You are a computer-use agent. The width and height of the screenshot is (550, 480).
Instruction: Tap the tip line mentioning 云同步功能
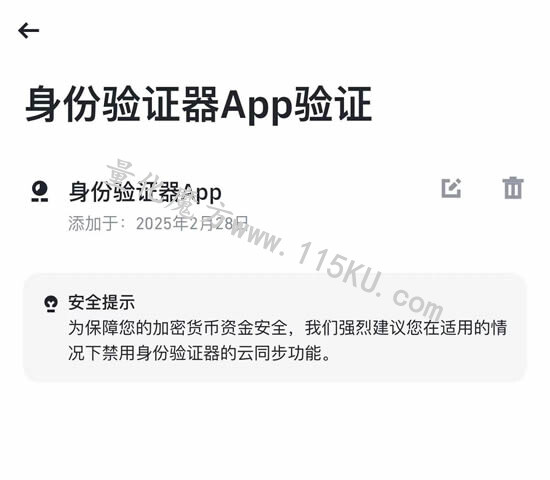[199, 353]
